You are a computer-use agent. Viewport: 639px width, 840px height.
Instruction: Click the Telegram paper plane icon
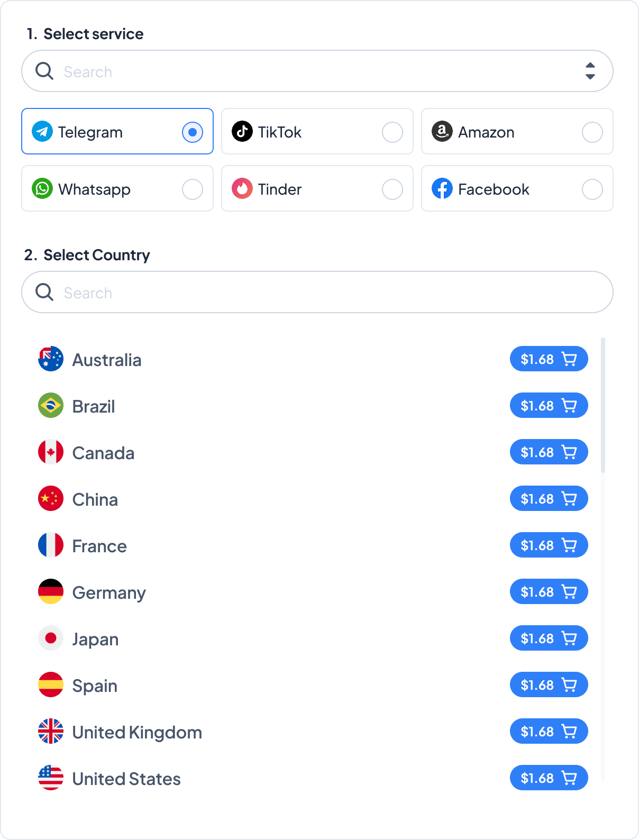[42, 131]
